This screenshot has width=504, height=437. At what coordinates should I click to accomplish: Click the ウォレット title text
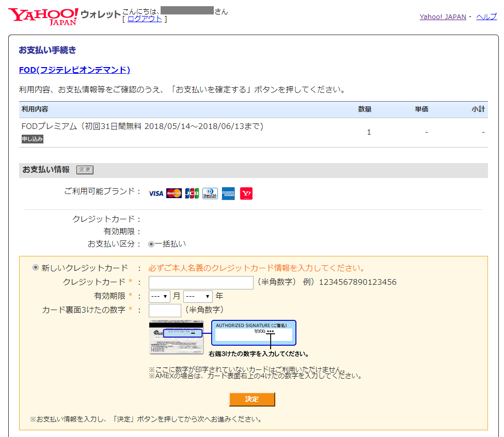(x=101, y=14)
